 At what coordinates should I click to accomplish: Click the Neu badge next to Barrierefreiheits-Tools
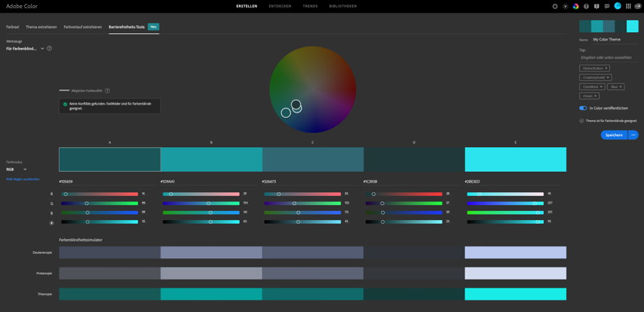153,27
